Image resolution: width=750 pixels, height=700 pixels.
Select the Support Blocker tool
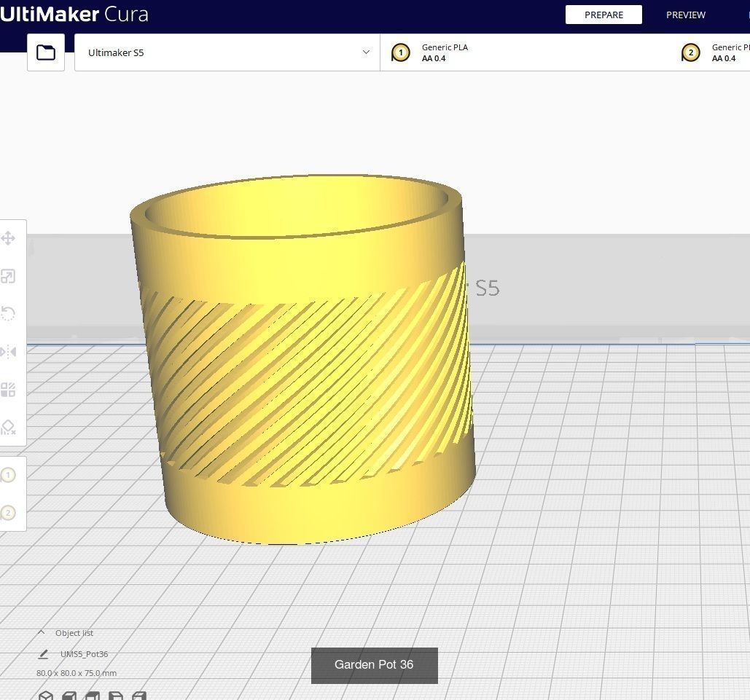(7, 427)
